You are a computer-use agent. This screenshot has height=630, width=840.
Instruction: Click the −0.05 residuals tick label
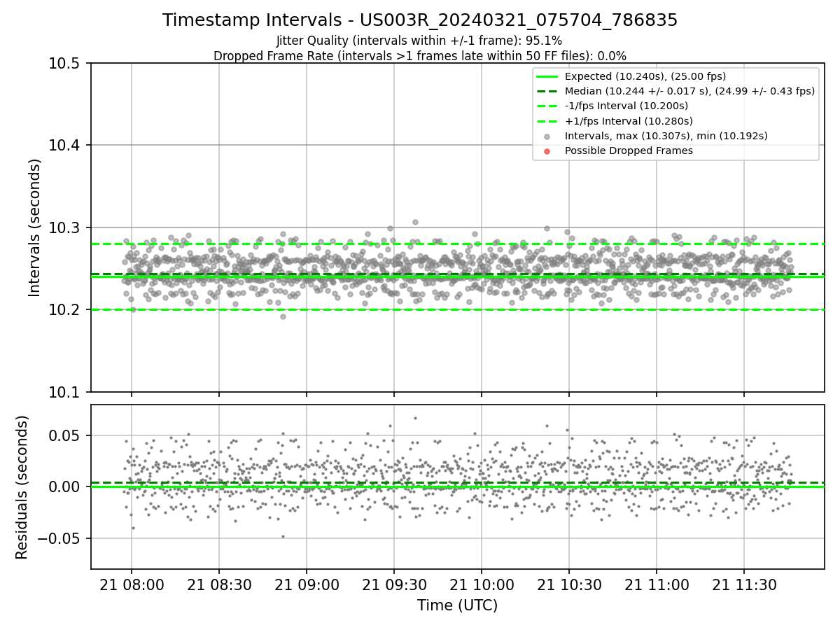59,538
